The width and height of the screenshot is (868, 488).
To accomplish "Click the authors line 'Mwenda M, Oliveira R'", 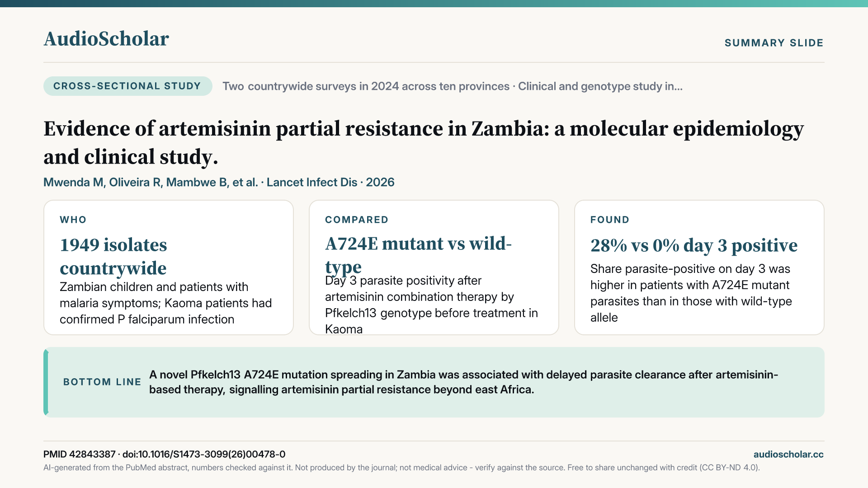I will [219, 182].
